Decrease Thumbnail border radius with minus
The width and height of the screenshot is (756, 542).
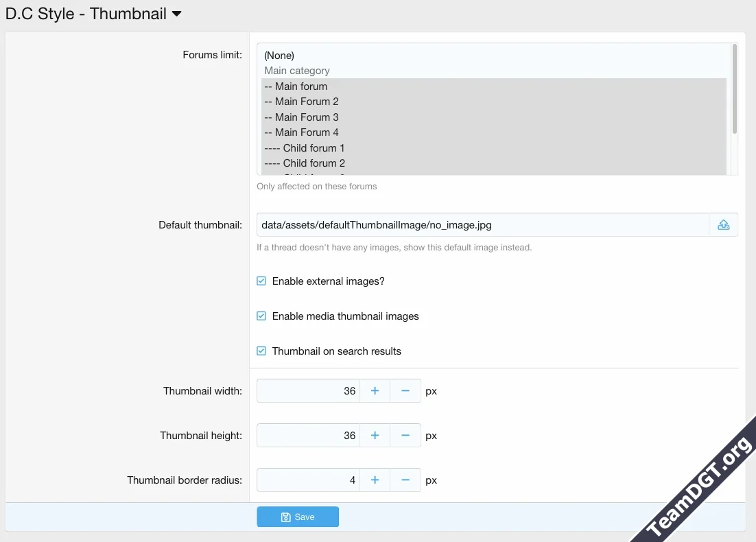405,480
